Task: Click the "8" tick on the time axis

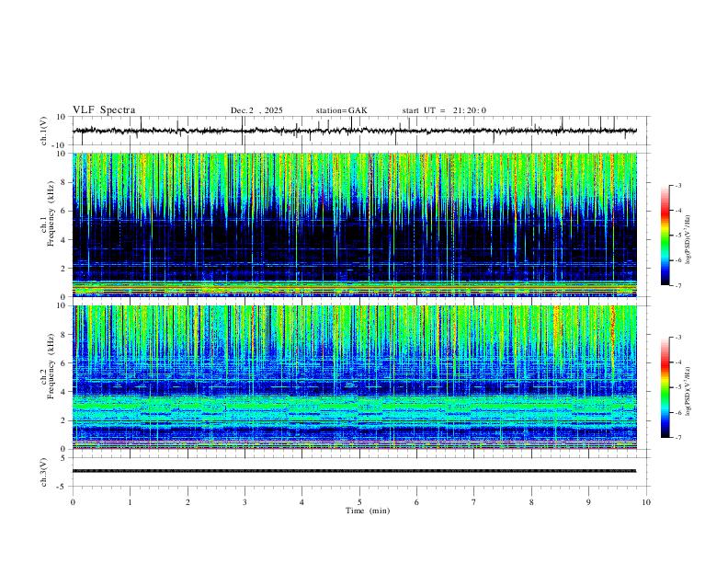Action: [531, 502]
